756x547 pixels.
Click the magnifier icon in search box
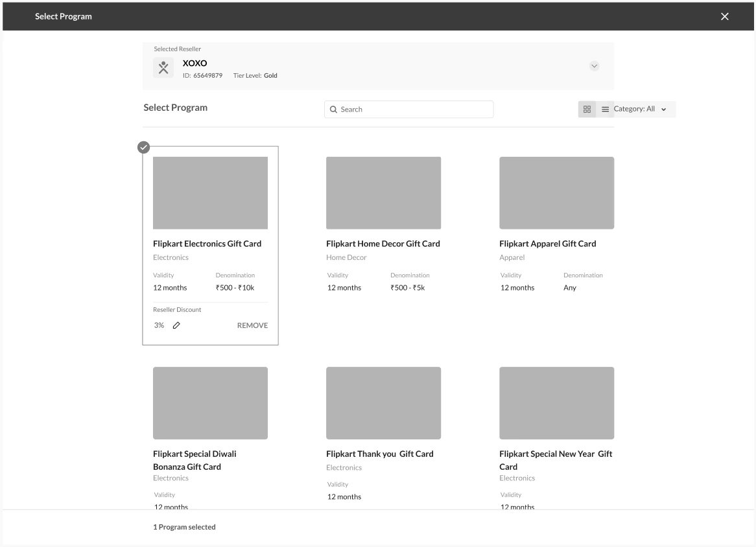coord(333,110)
